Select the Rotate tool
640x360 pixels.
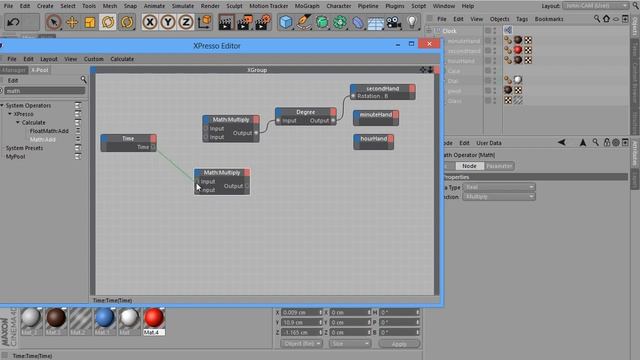[x=108, y=22]
